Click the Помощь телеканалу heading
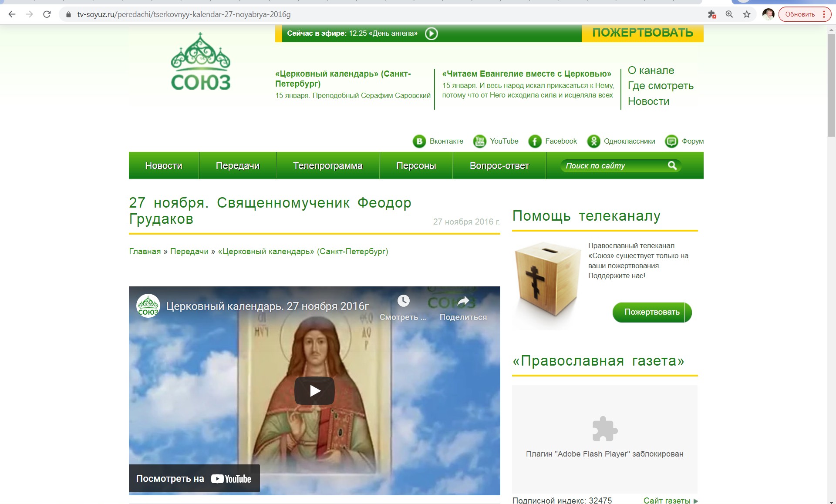The image size is (836, 504). click(586, 216)
